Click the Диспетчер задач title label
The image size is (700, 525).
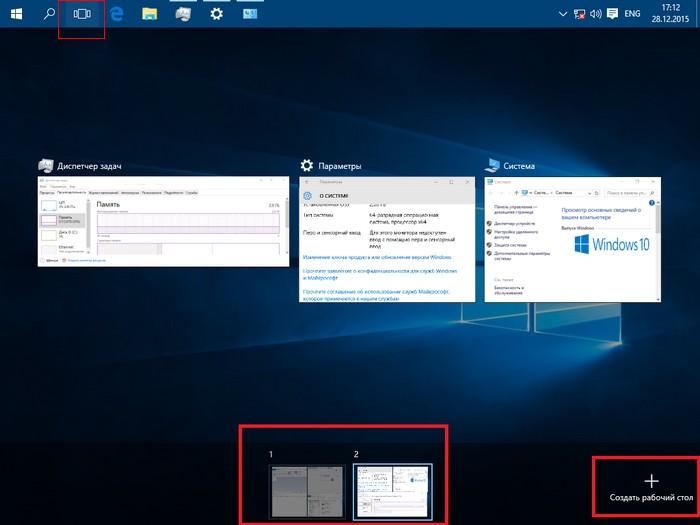(x=89, y=166)
